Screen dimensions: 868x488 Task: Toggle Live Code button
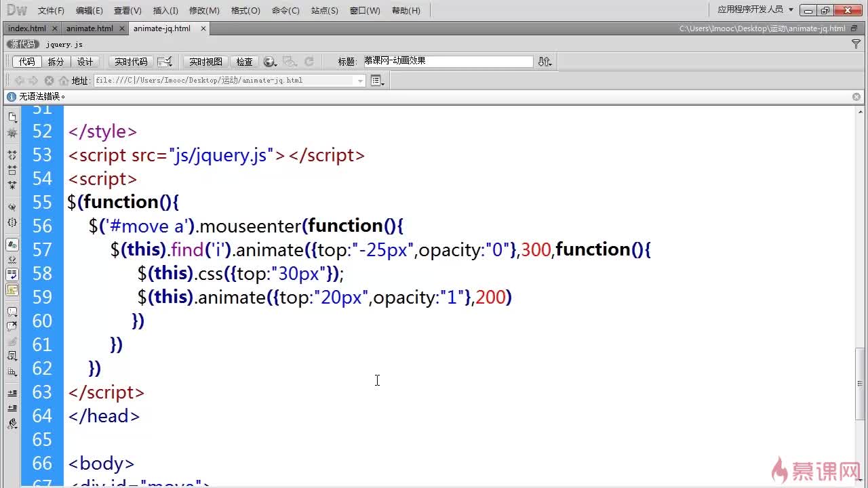[131, 62]
